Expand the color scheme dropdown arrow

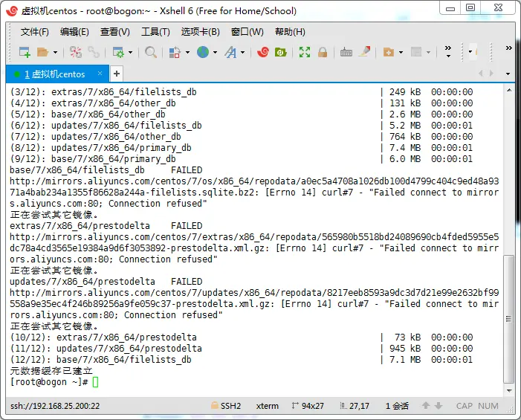click(x=187, y=52)
